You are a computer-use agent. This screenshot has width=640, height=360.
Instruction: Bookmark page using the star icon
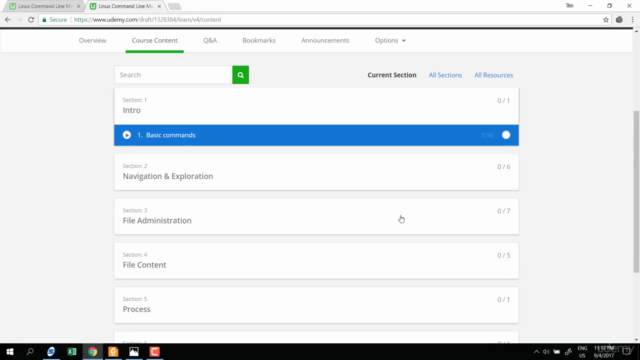point(606,20)
